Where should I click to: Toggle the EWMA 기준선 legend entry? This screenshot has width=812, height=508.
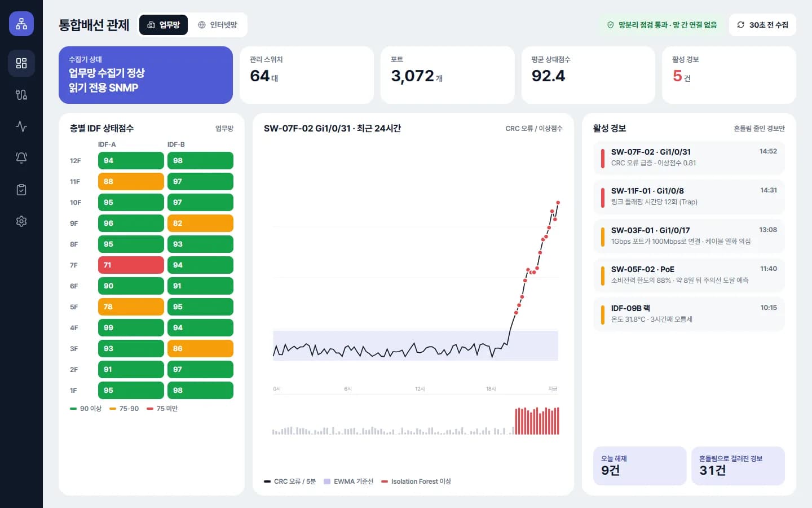click(x=348, y=481)
